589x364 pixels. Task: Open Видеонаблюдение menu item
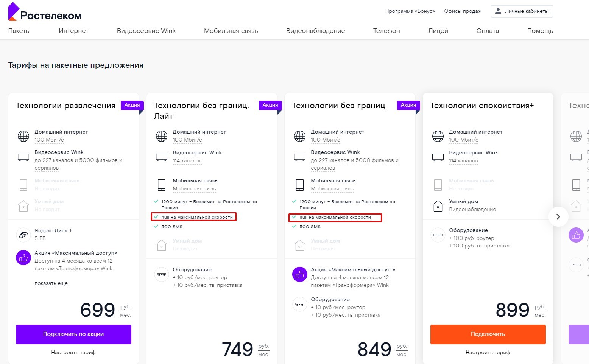(x=315, y=31)
